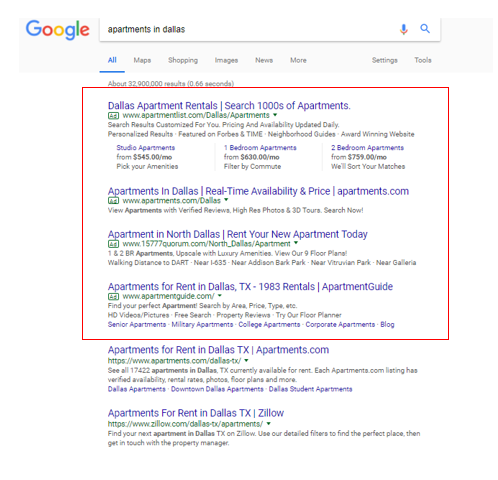Open College Apartments sitelink
The height and width of the screenshot is (480, 498).
(269, 325)
